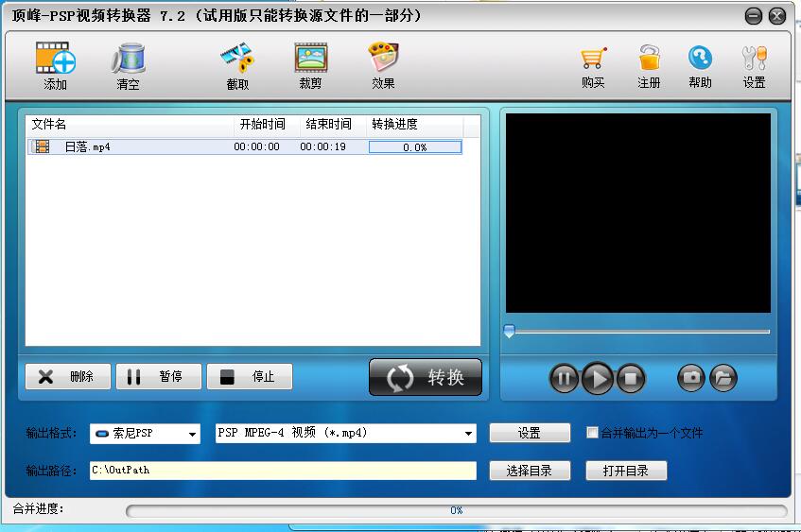Open the 截取 (Clip) tool

click(x=237, y=62)
